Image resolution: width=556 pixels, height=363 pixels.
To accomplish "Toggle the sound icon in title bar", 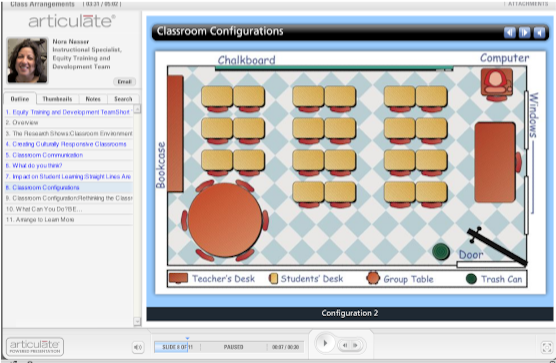I will click(x=539, y=33).
